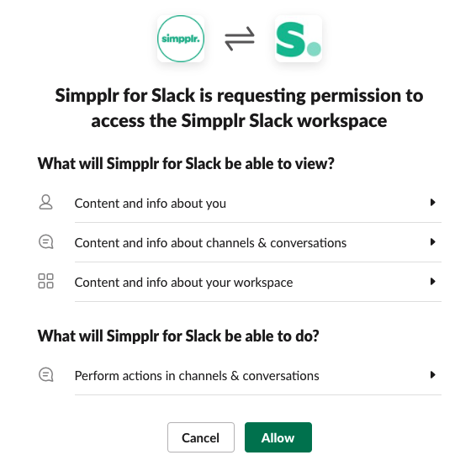Click the green S. workspace logo

[x=299, y=39]
